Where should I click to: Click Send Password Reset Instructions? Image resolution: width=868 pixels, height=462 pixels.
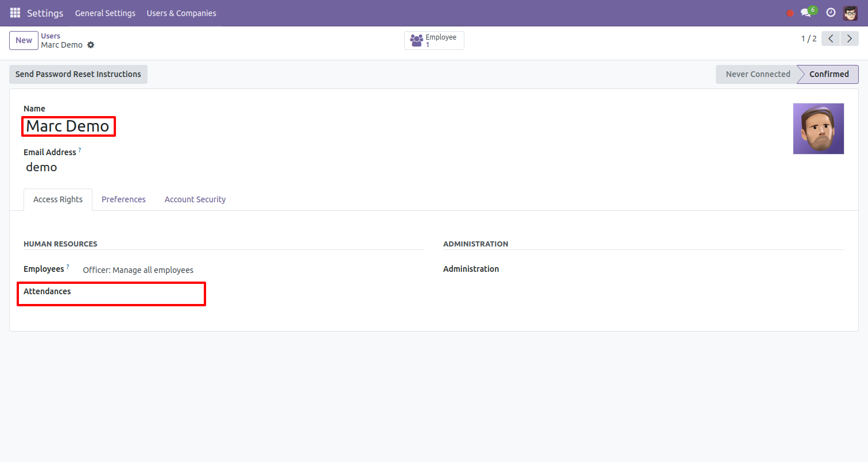(x=78, y=74)
